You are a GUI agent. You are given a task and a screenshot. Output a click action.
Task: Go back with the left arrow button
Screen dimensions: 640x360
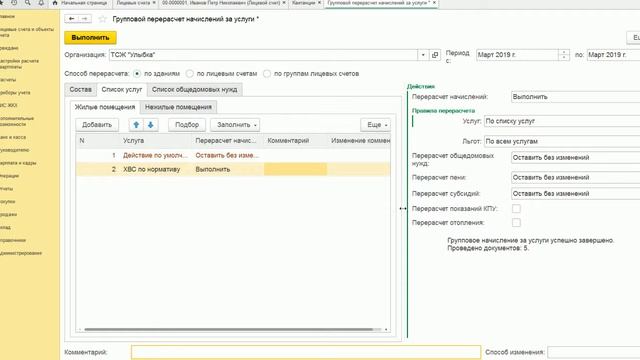tap(71, 19)
